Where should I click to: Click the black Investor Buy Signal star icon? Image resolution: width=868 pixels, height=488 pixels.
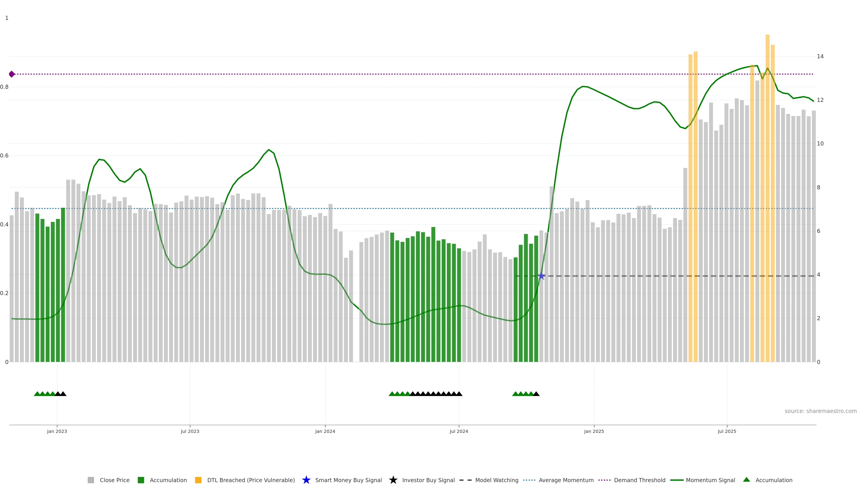click(x=393, y=480)
